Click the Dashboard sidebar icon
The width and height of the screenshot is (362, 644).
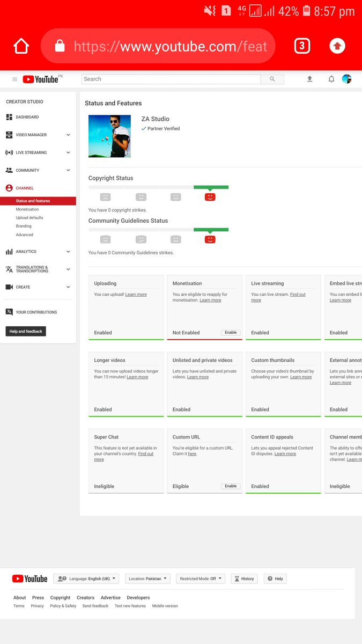pos(9,117)
